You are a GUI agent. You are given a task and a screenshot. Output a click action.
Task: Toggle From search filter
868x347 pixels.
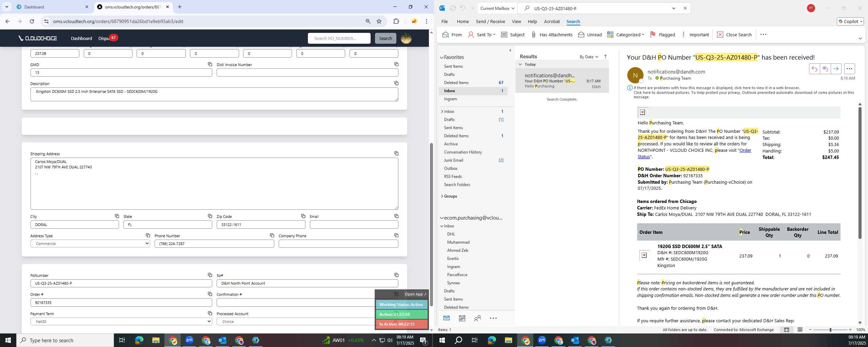click(x=452, y=35)
